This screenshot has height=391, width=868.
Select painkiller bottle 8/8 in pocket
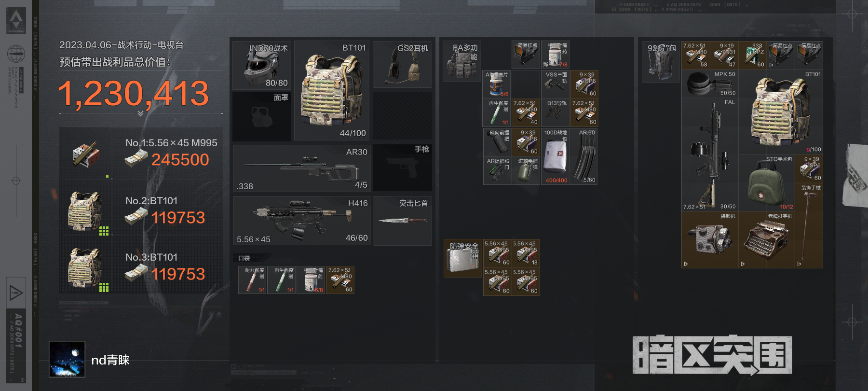point(311,279)
